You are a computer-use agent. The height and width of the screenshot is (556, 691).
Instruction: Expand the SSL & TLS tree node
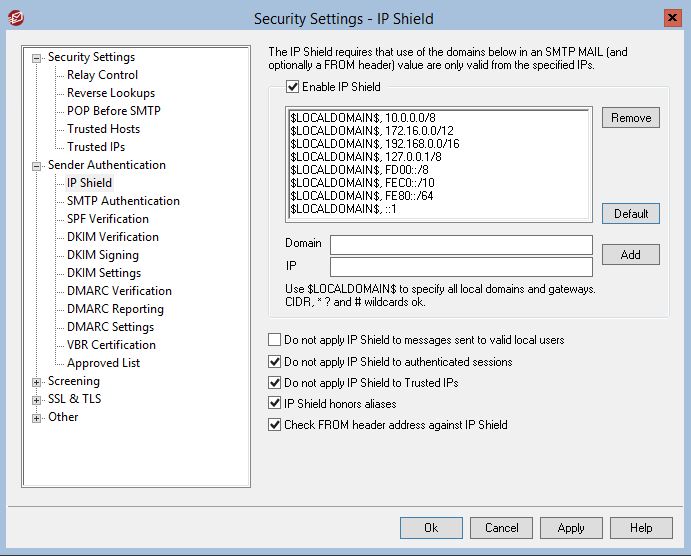point(37,400)
